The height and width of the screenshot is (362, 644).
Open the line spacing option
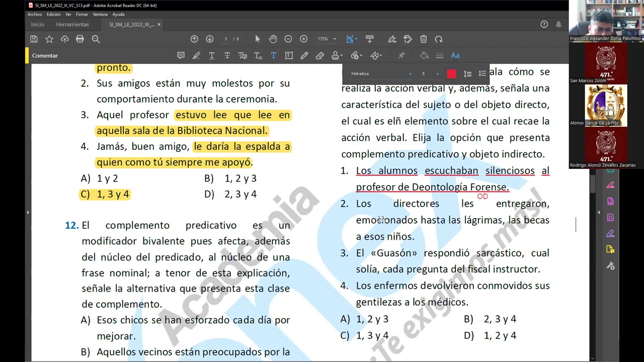click(x=467, y=74)
